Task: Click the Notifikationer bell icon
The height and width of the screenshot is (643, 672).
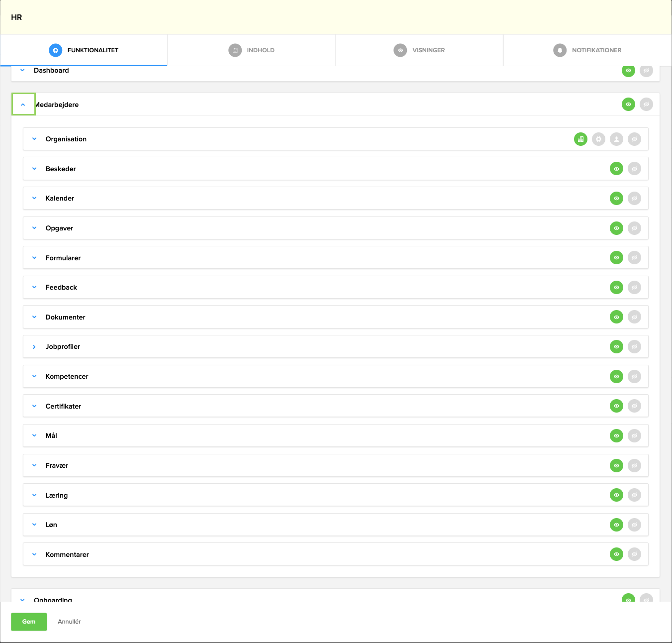Action: 560,50
